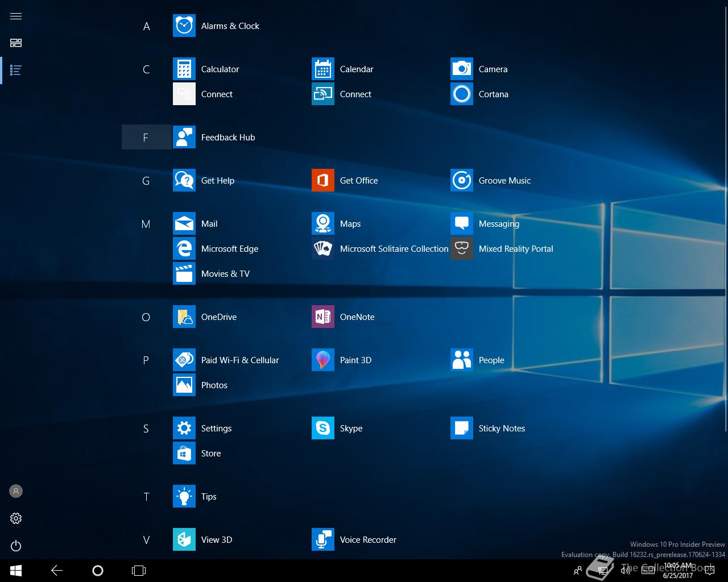Select the All apps list view

click(16, 70)
